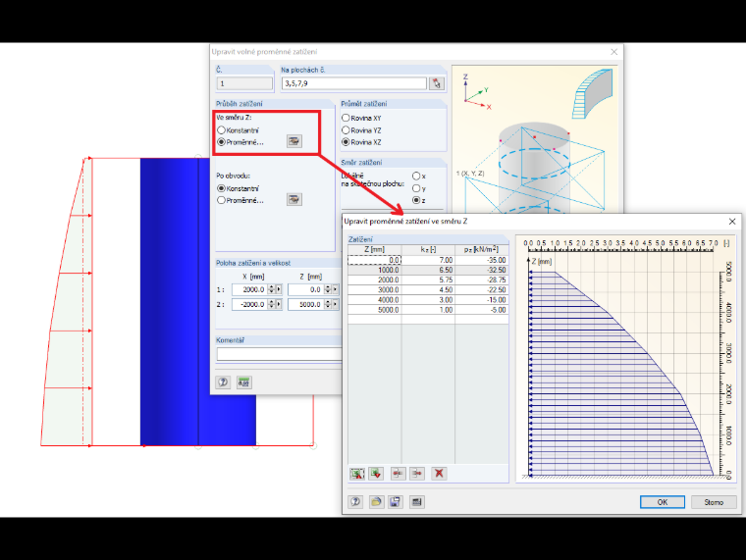Viewport: 746px width, 560px height.
Task: Click the save diskette icon in the Z-direction dialog
Action: [395, 502]
